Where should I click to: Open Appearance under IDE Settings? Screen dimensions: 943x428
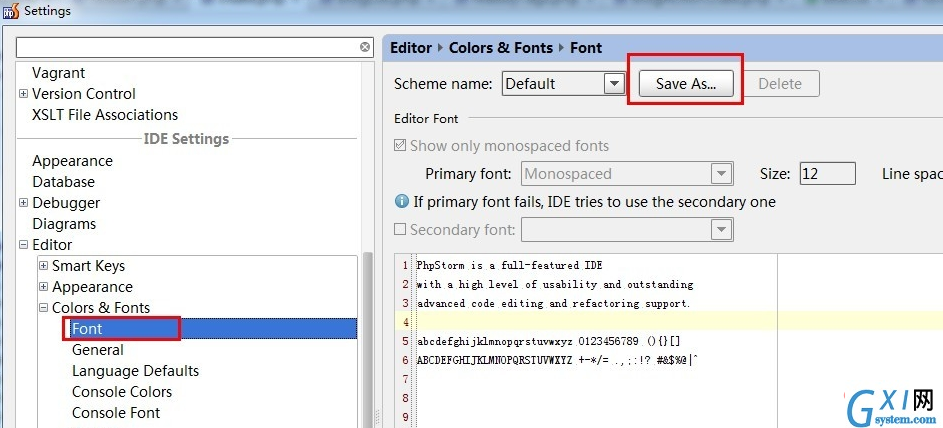72,161
